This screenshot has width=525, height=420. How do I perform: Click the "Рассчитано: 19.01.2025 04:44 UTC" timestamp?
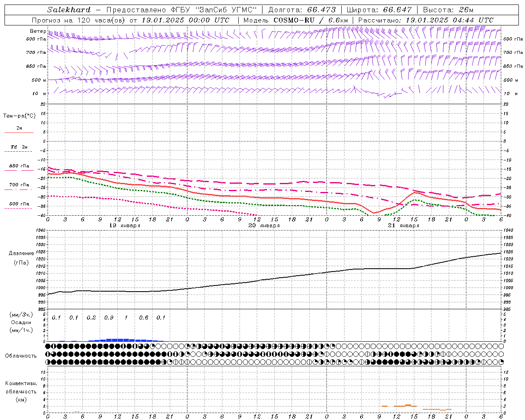coord(426,20)
